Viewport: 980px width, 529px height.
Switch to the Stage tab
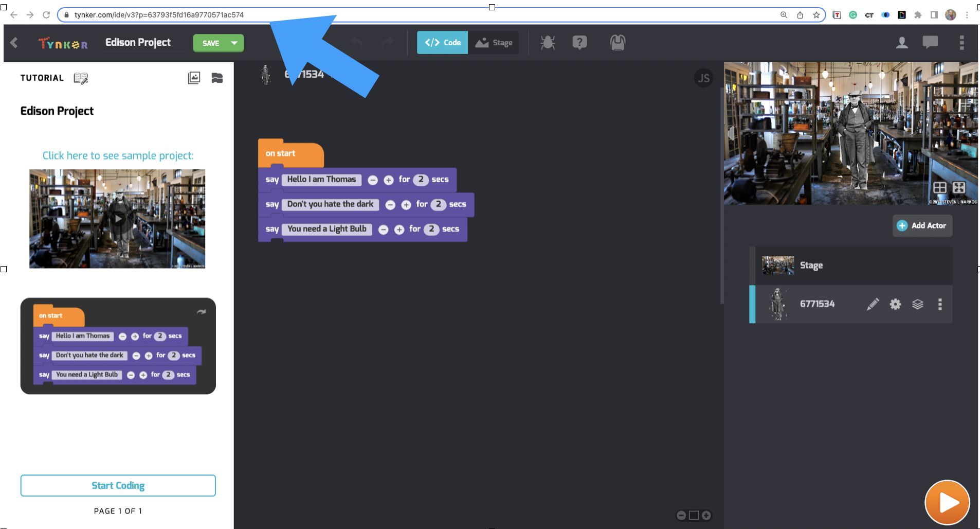pos(494,43)
